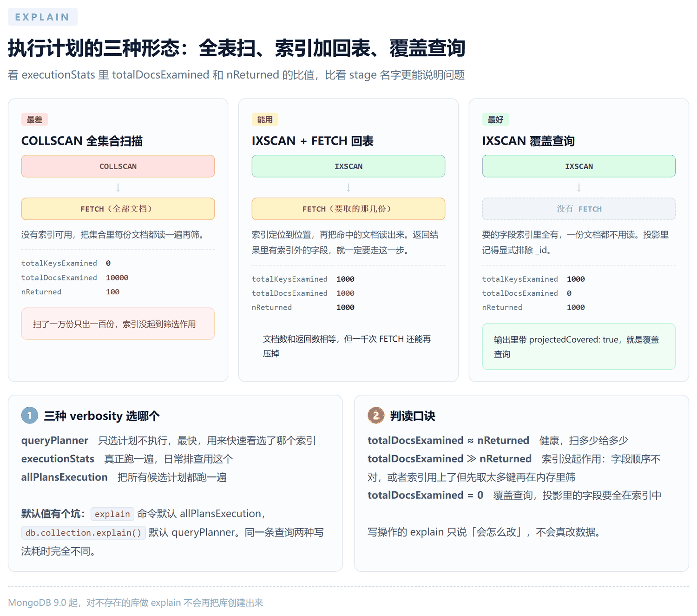The height and width of the screenshot is (616, 697).
Task: Click the number 1 circle badge
Action: [x=30, y=415]
